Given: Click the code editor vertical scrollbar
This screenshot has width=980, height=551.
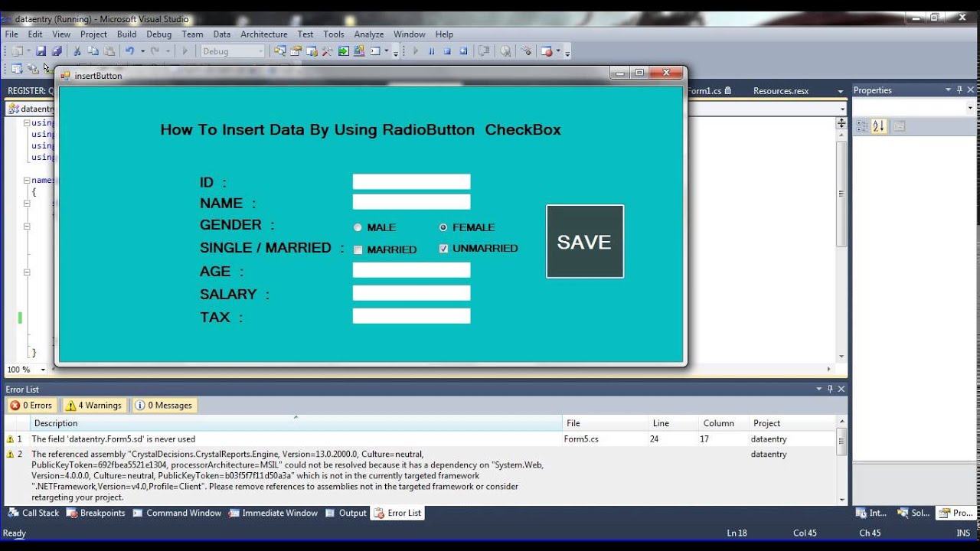Looking at the screenshot, I should (x=841, y=245).
